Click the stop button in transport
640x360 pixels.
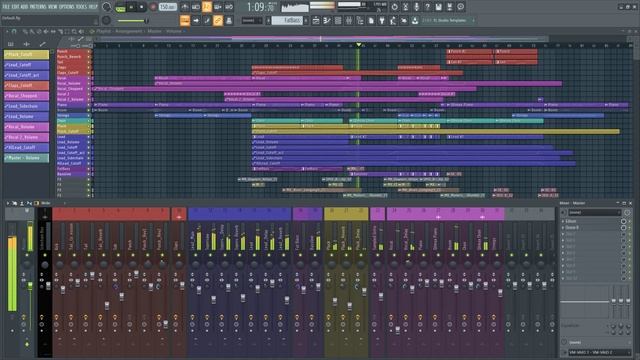coord(141,7)
